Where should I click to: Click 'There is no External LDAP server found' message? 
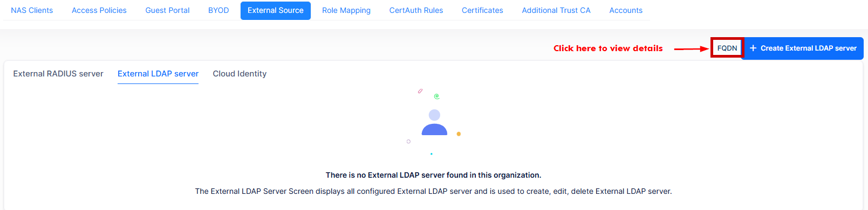coord(434,175)
